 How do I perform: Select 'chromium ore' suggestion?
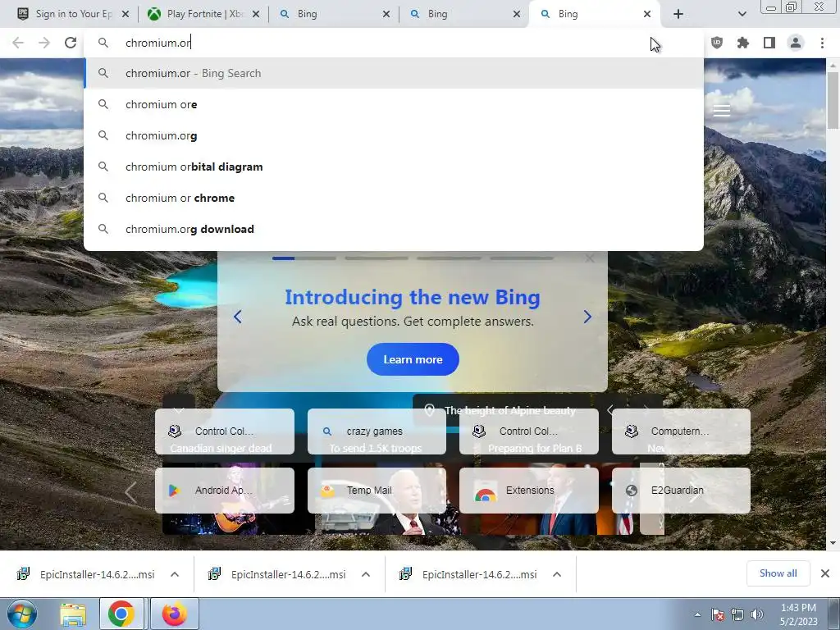394,104
